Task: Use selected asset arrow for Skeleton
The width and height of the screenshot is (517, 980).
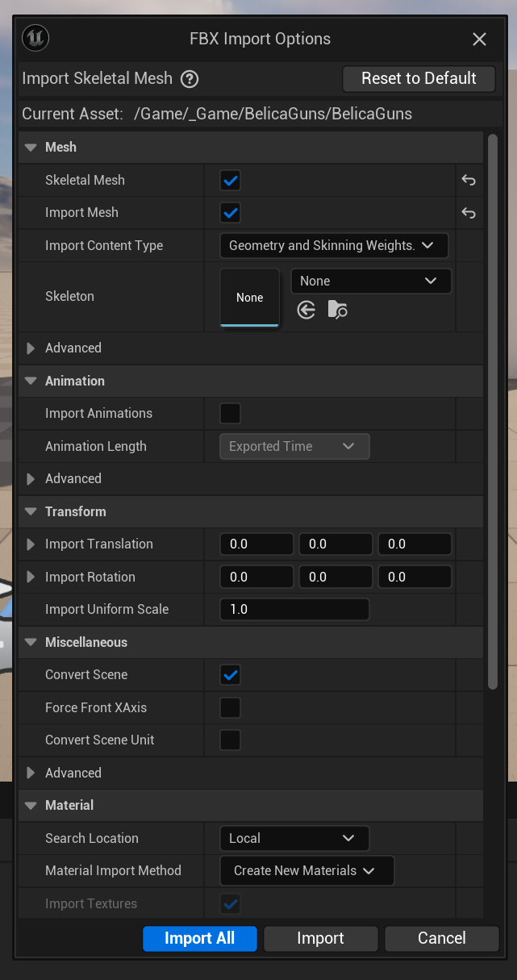Action: click(x=306, y=310)
